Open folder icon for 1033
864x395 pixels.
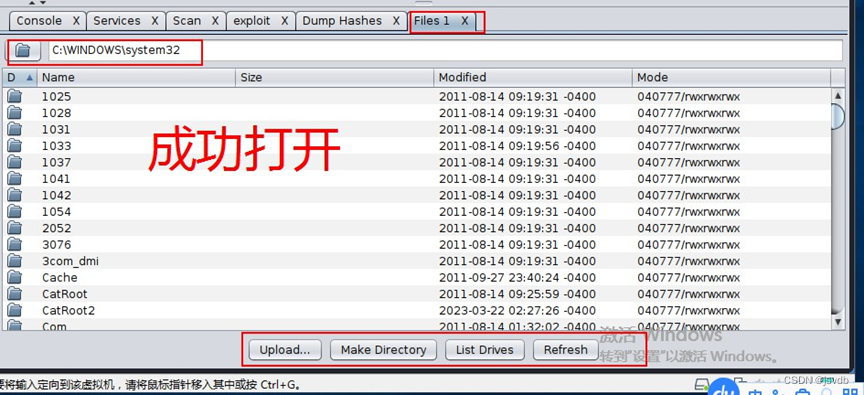(14, 146)
